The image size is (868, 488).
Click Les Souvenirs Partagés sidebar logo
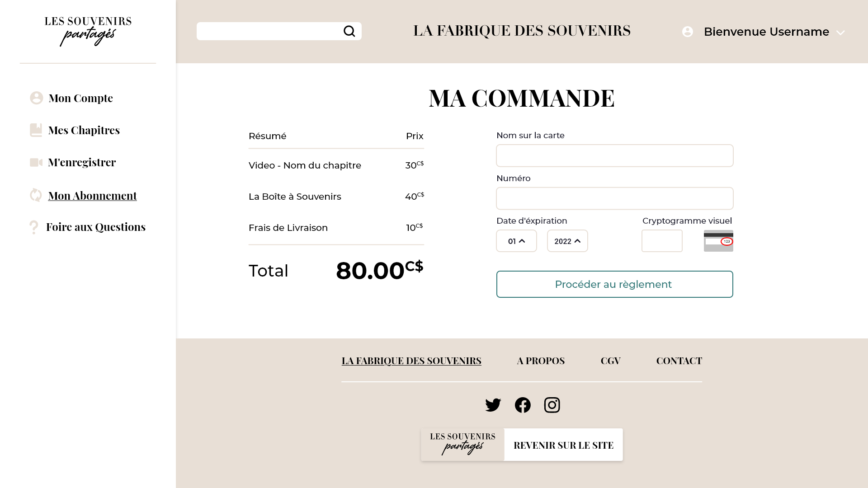point(88,31)
